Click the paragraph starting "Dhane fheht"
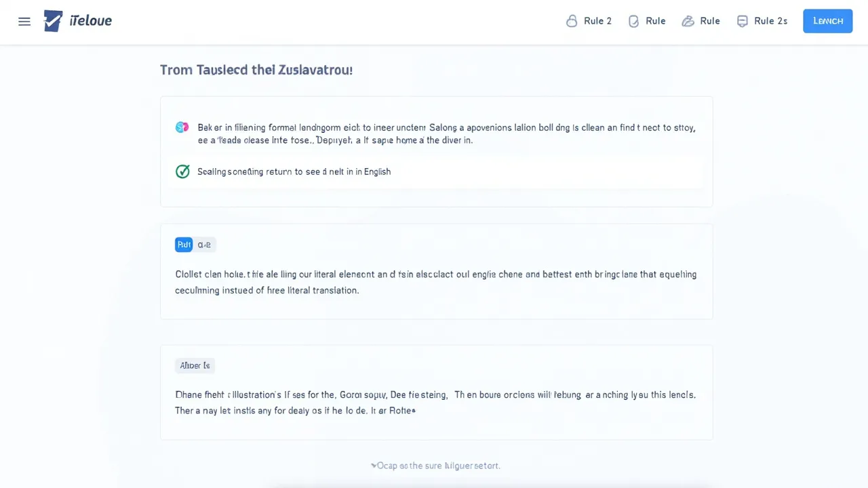868x488 pixels. [435, 402]
